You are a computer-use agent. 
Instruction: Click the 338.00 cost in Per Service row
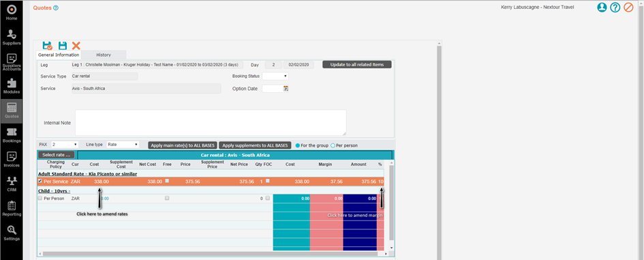[101, 182]
